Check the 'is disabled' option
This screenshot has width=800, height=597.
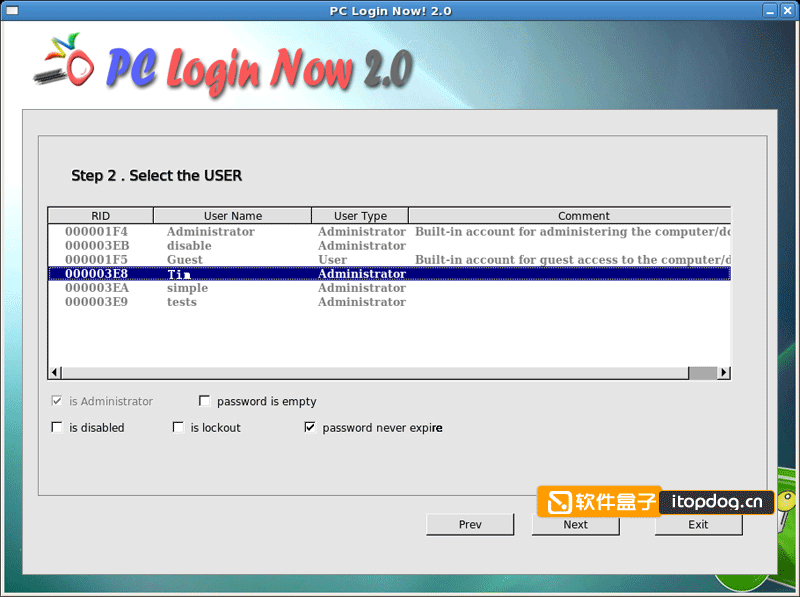[x=57, y=427]
